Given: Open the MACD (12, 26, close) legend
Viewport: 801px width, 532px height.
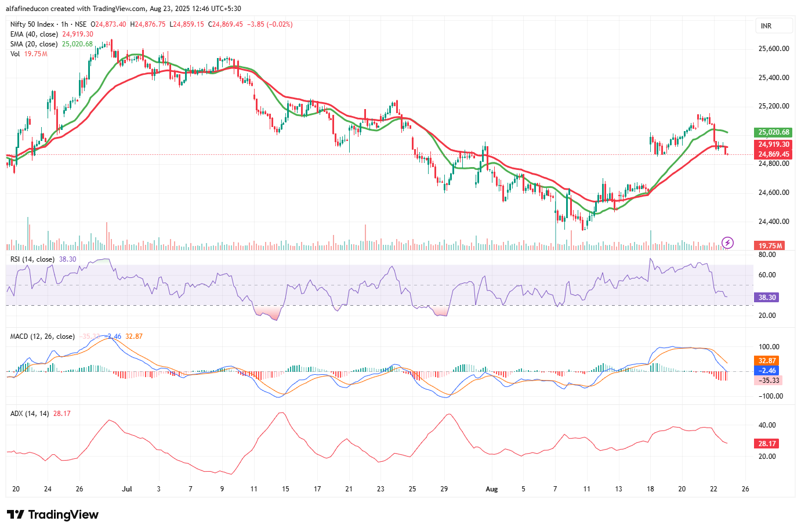Looking at the screenshot, I should coord(42,336).
